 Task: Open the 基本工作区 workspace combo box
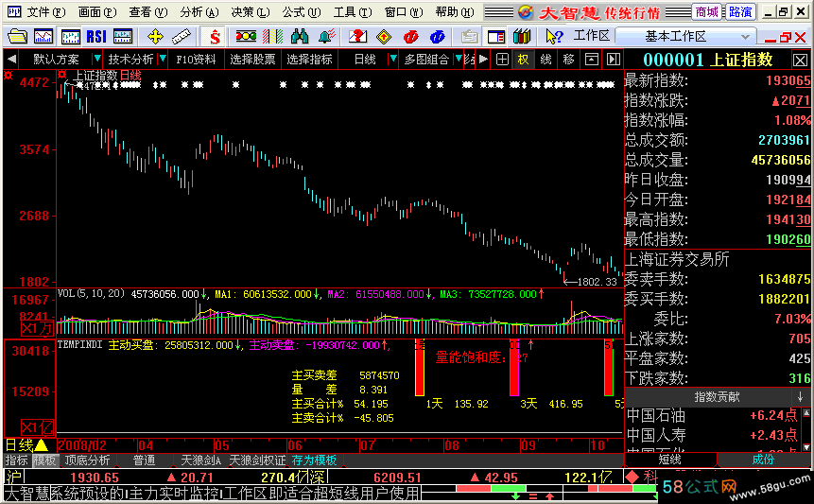(684, 36)
